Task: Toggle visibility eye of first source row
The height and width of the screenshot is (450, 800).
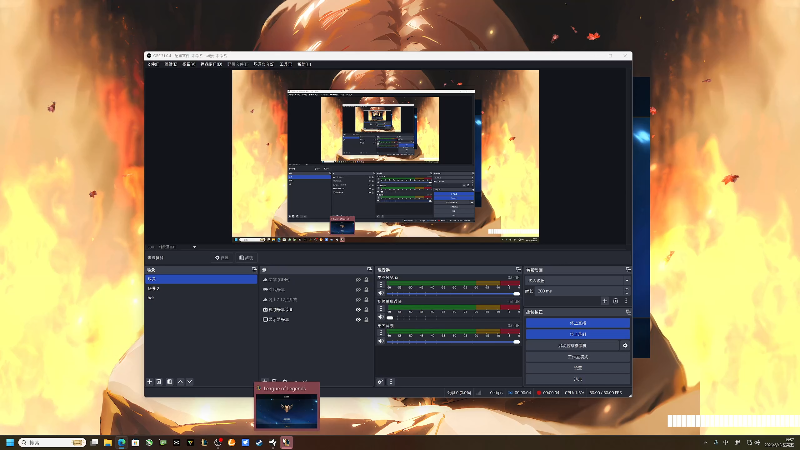Action: [358, 280]
